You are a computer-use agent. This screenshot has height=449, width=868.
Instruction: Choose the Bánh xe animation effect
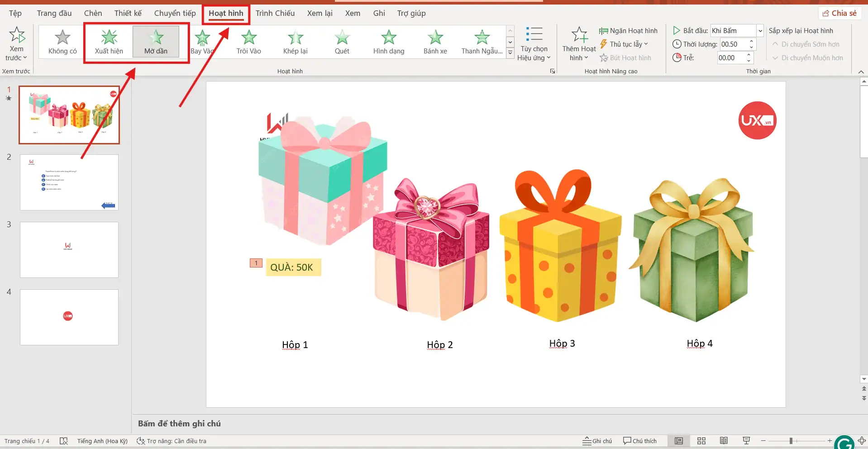[434, 42]
